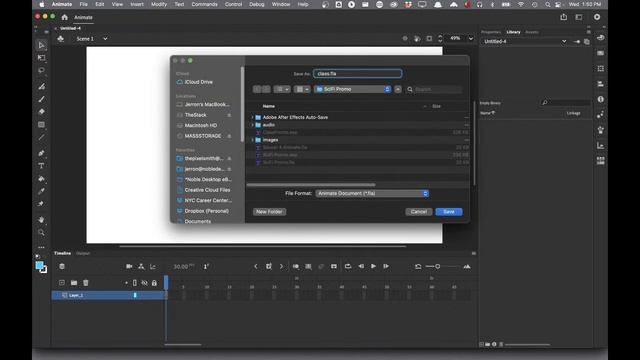Select the Lasso tool

coord(41,70)
